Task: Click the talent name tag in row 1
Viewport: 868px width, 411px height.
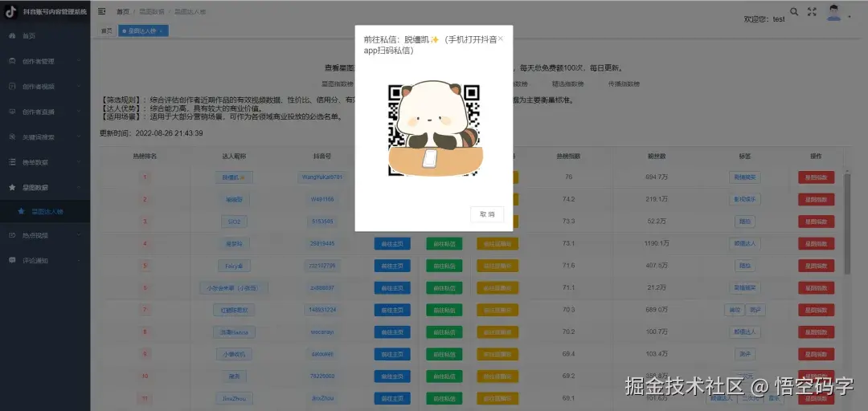Action: pos(234,177)
